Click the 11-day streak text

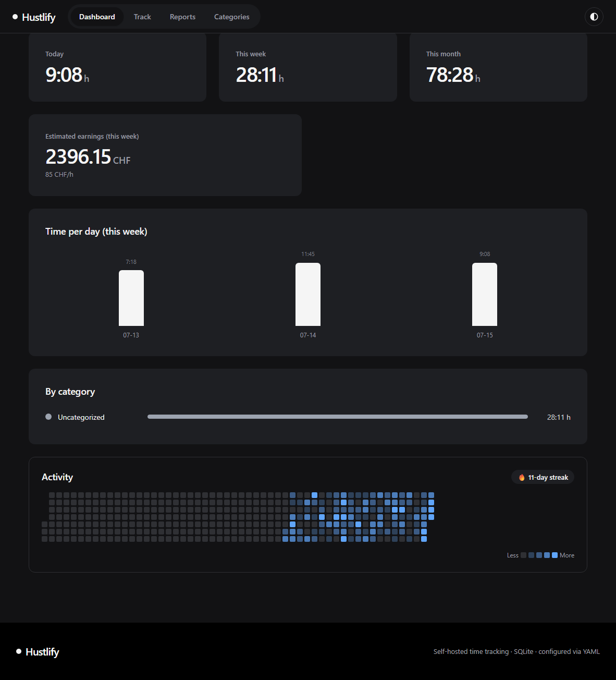(x=548, y=477)
